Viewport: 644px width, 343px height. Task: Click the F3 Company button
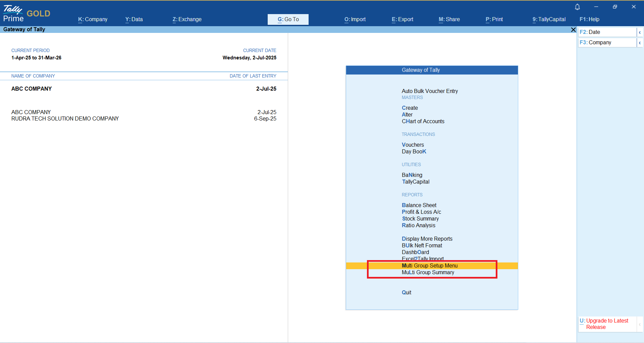(x=606, y=43)
